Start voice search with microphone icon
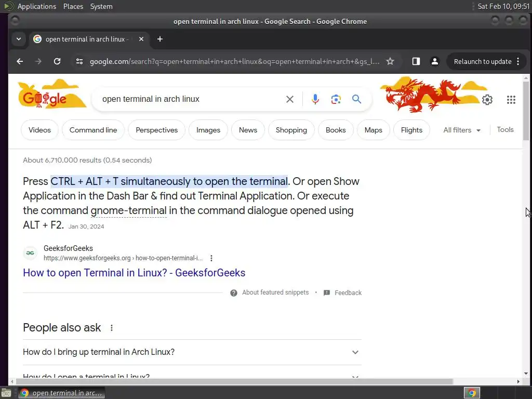Viewport: 532px width, 399px height. click(x=315, y=99)
